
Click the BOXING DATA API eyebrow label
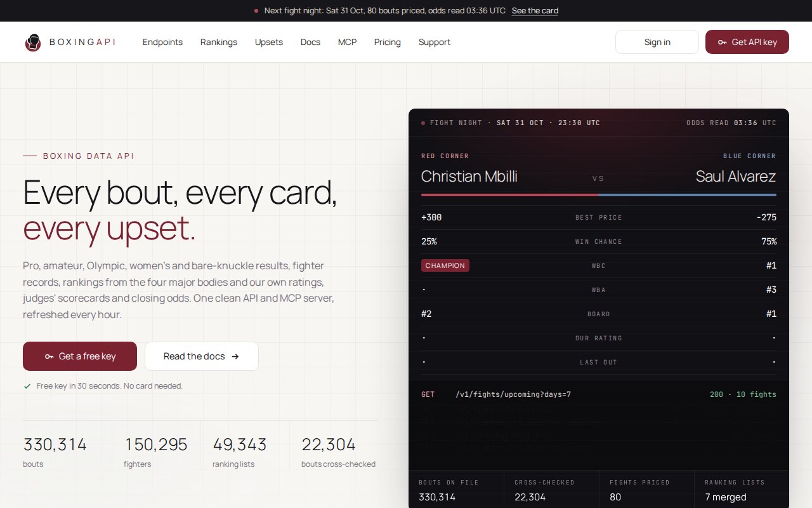[89, 156]
